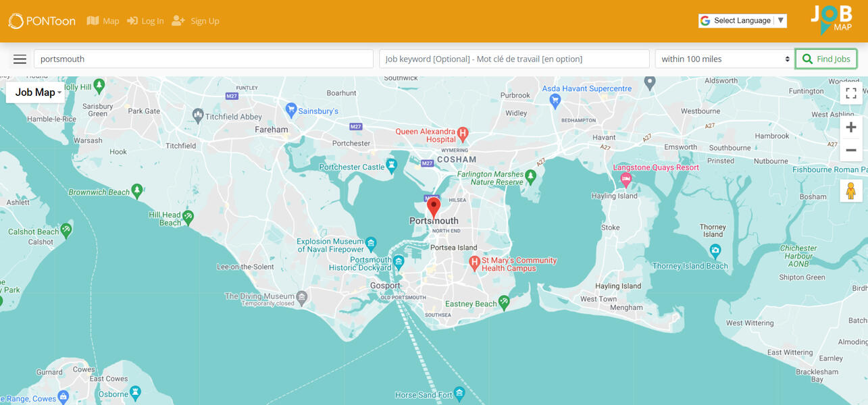The height and width of the screenshot is (405, 868).
Task: Open the 'within 100 miles' radius selector
Action: [723, 59]
